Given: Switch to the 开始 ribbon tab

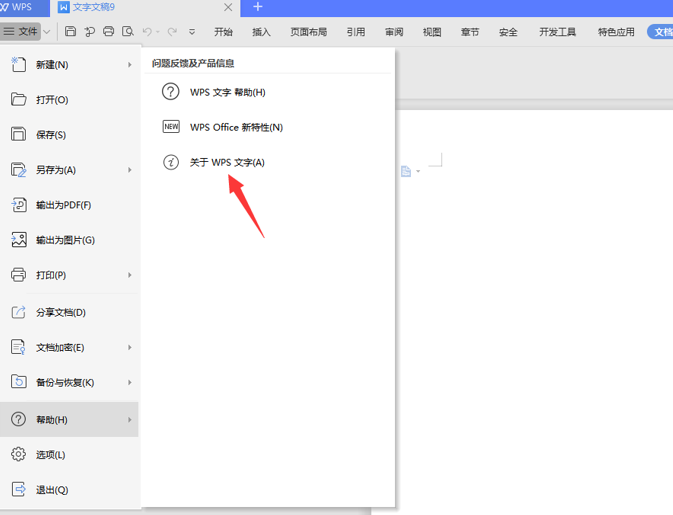Looking at the screenshot, I should [223, 32].
